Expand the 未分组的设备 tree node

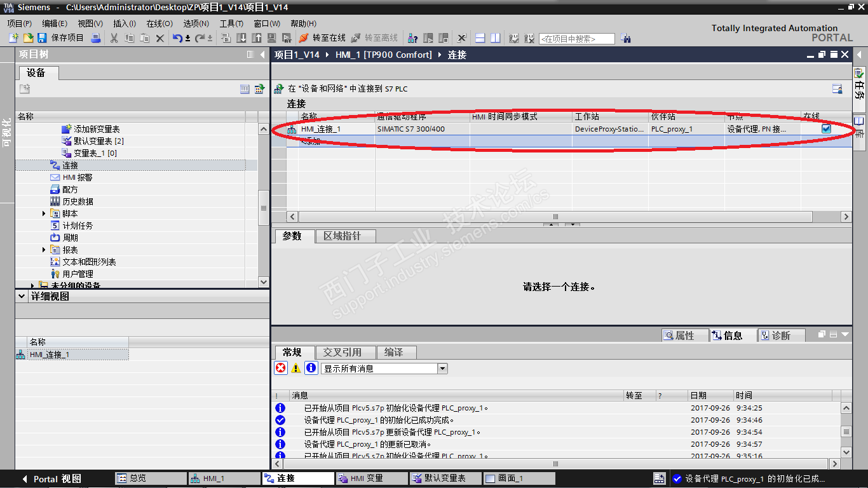point(33,285)
